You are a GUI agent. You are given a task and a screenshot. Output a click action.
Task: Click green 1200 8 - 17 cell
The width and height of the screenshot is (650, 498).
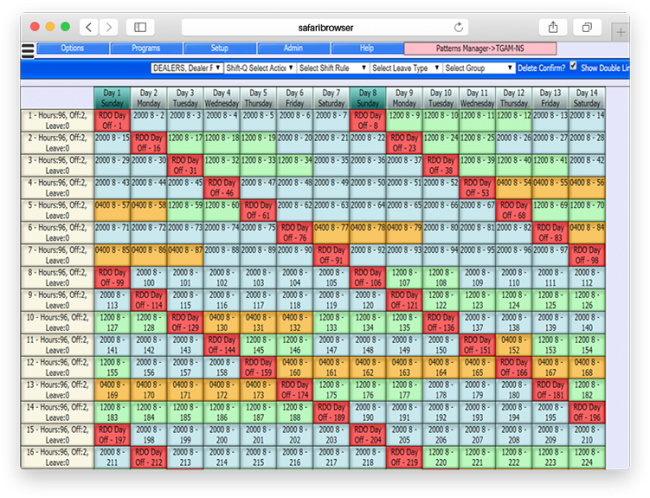[185, 143]
